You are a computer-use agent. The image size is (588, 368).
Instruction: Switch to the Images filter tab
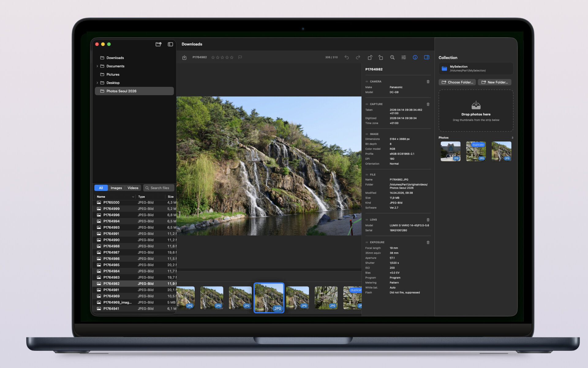(x=116, y=188)
